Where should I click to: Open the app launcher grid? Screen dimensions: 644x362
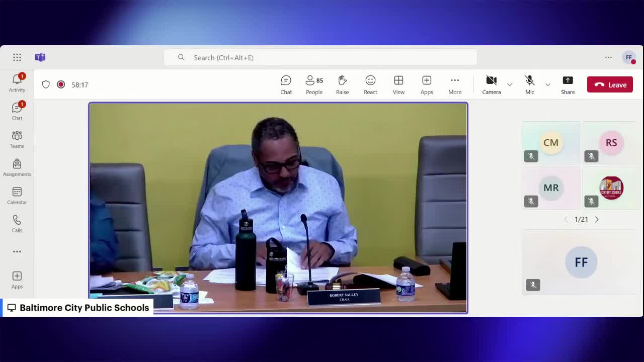(17, 57)
